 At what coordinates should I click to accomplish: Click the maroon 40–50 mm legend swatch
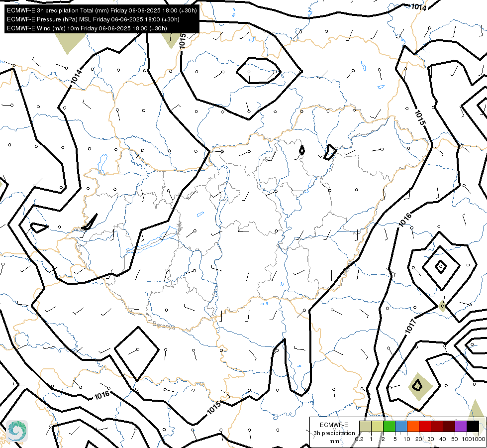coord(449,426)
